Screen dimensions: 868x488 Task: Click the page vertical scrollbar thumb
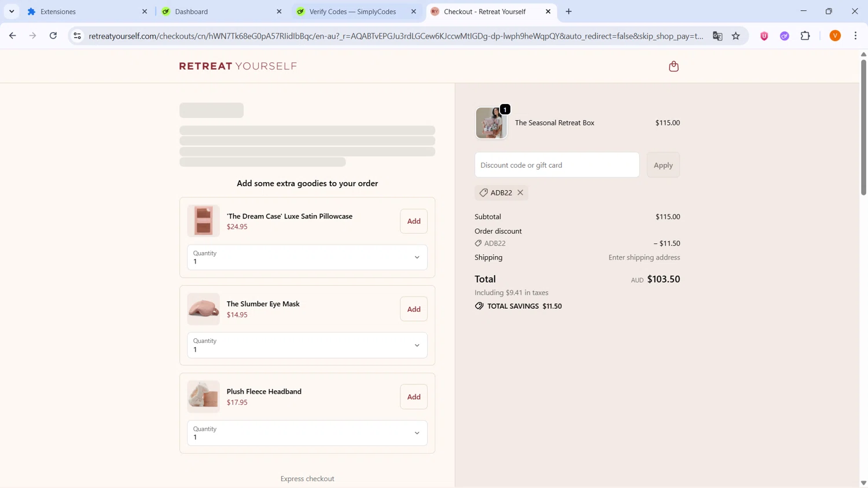tap(863, 127)
